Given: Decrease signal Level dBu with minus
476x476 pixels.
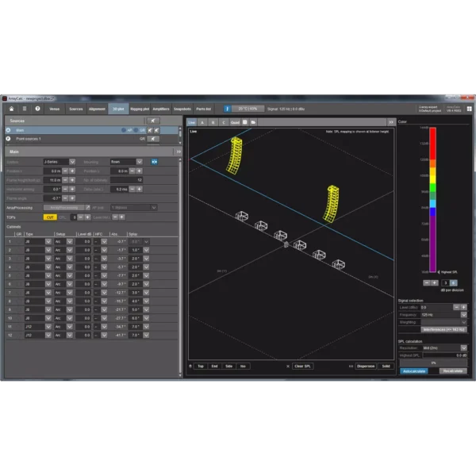Looking at the screenshot, I should click(x=456, y=307).
